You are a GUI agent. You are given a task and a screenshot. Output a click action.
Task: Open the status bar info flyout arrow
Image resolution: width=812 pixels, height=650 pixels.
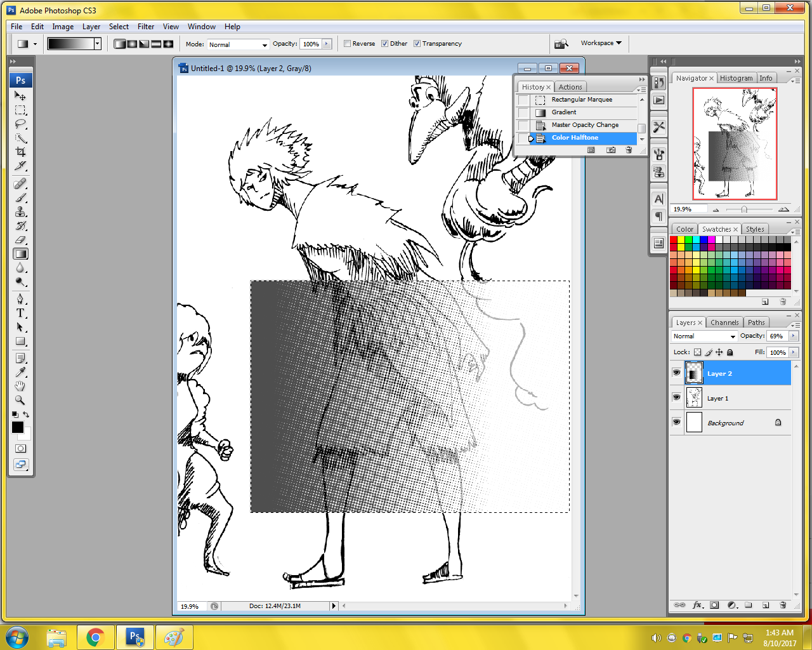coord(334,606)
